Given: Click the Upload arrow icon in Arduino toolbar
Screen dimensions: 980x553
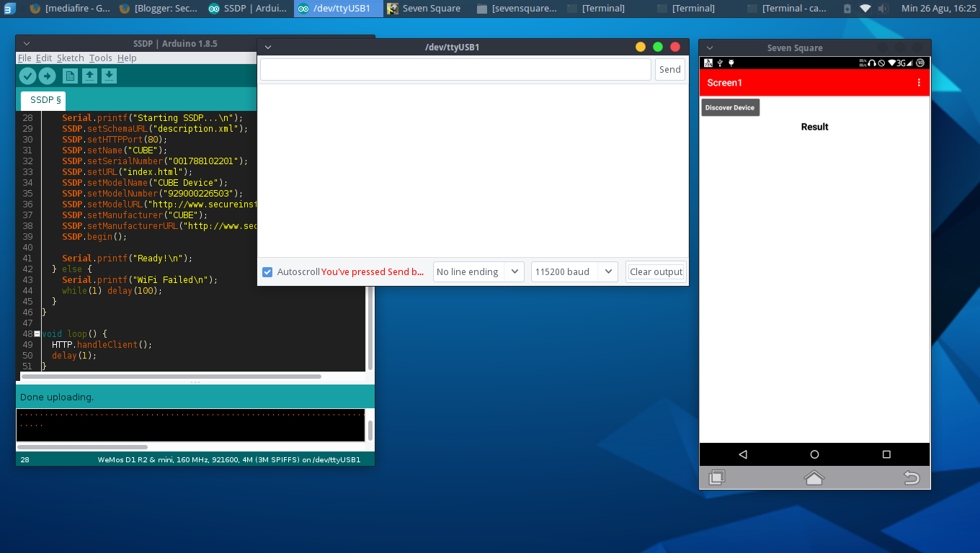Looking at the screenshot, I should [46, 75].
